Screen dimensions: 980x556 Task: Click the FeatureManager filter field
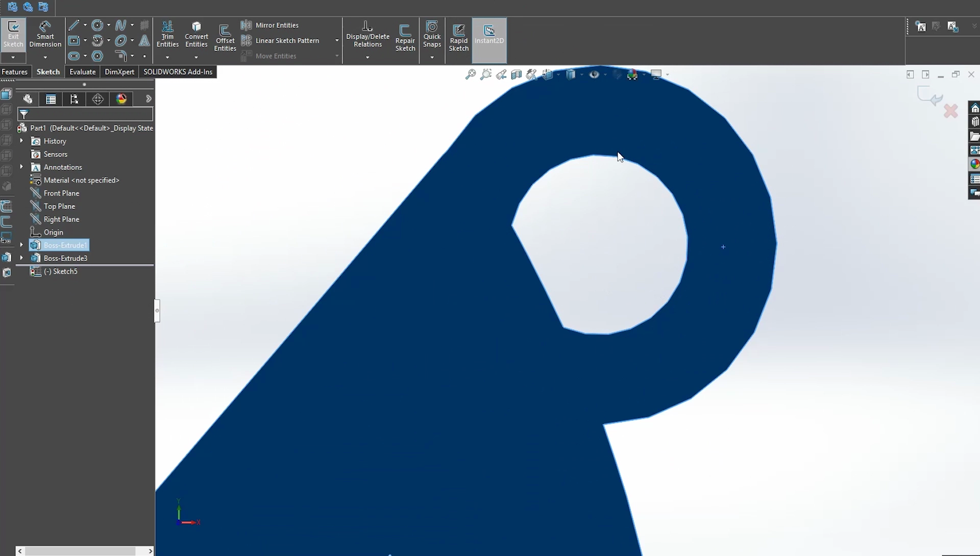pyautogui.click(x=85, y=114)
